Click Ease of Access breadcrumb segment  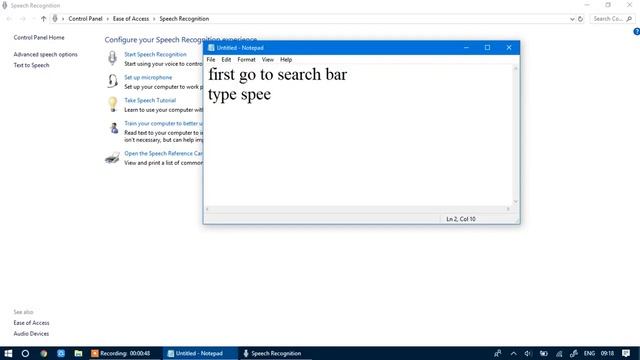click(x=131, y=19)
